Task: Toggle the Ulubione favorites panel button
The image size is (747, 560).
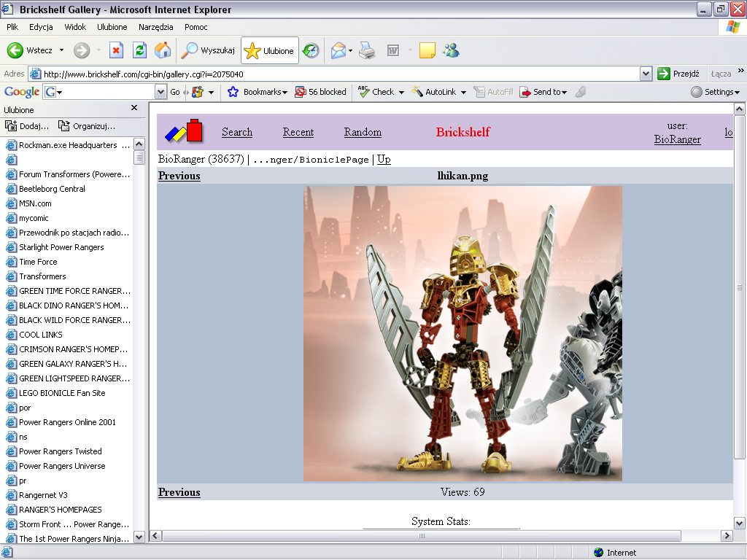Action: (270, 51)
